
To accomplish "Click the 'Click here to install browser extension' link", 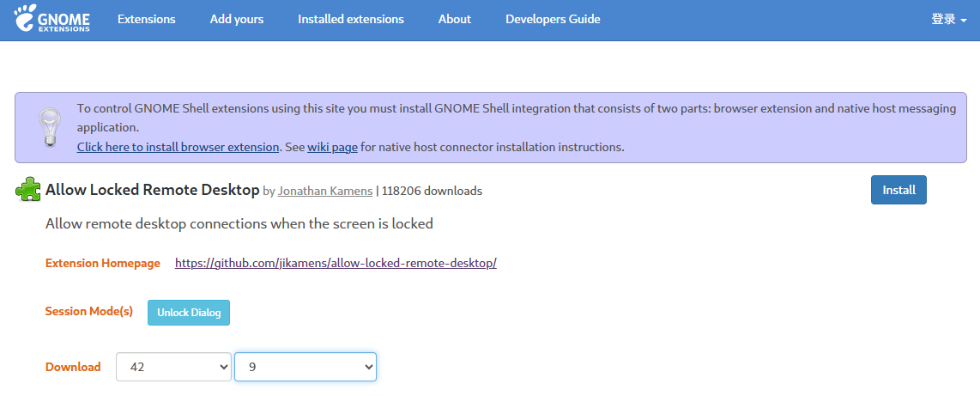I will click(178, 147).
